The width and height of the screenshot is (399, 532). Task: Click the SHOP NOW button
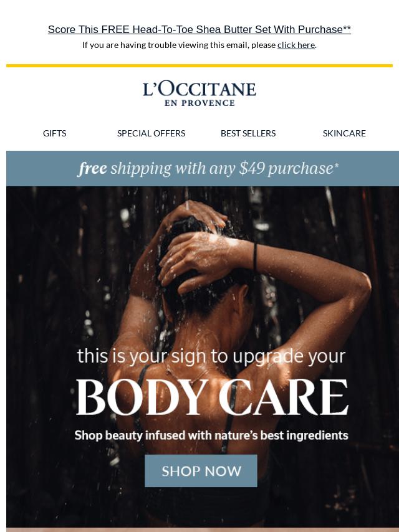point(201,471)
